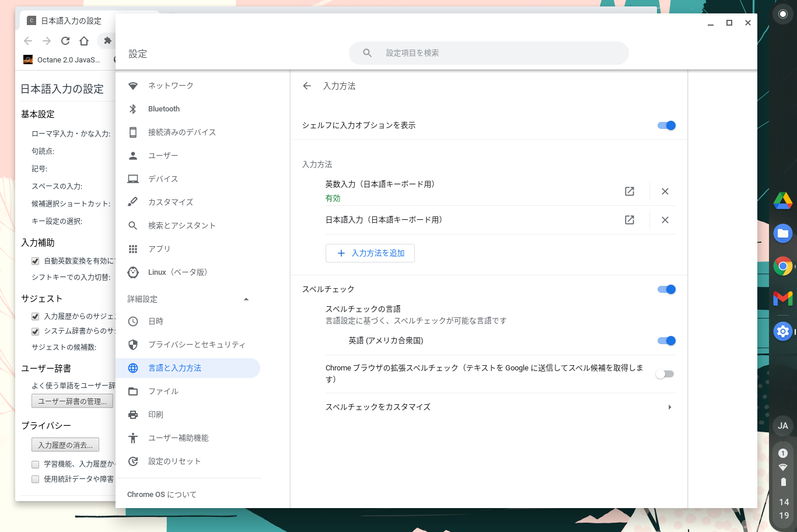
Task: Click the 設定項目を検索 search field
Action: [x=489, y=53]
